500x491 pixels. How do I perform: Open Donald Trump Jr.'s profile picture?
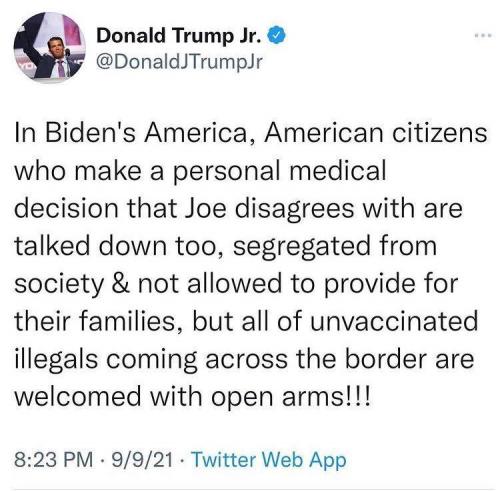click(49, 48)
